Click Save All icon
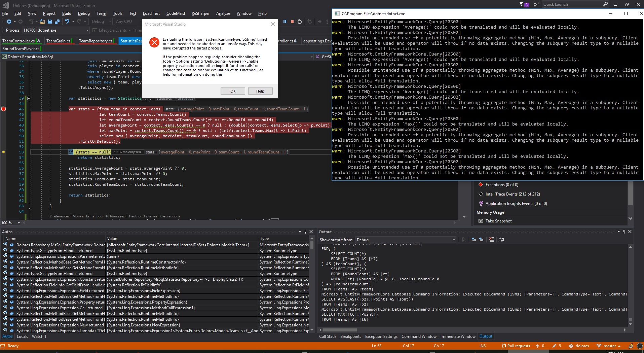Image resolution: width=644 pixels, height=353 pixels. 57,22
